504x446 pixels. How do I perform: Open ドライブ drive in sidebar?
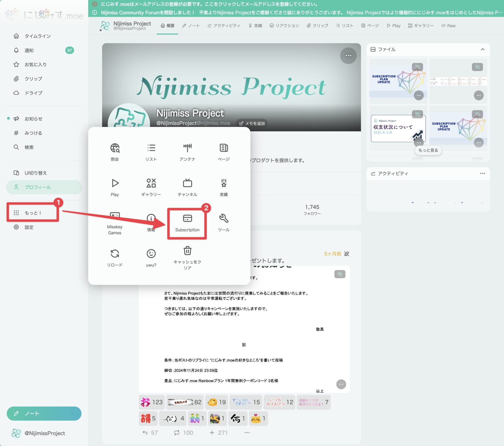(x=44, y=93)
